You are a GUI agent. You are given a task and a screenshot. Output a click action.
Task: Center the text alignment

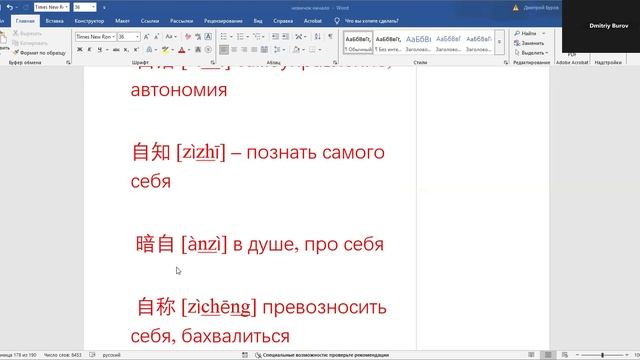[x=234, y=49]
